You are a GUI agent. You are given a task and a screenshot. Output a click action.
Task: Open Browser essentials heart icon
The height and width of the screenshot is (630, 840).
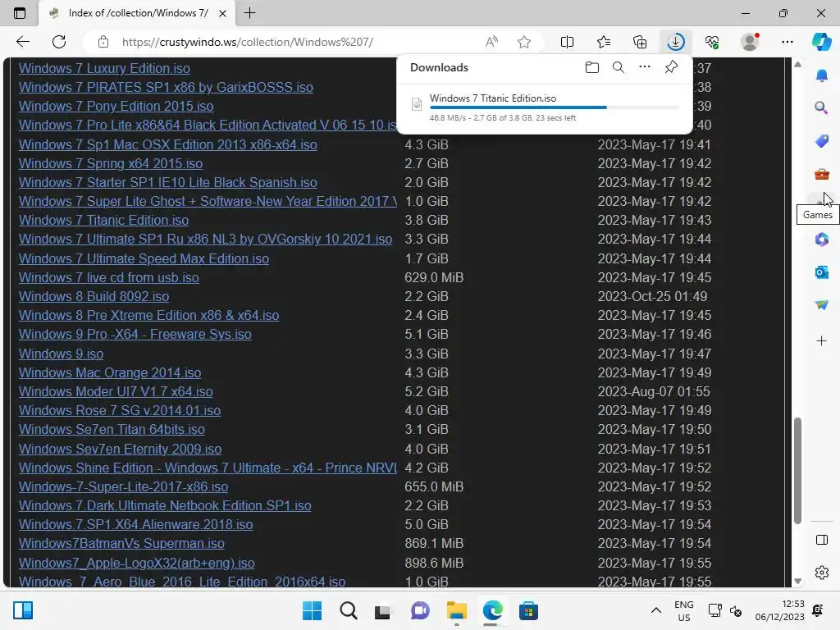click(x=712, y=42)
